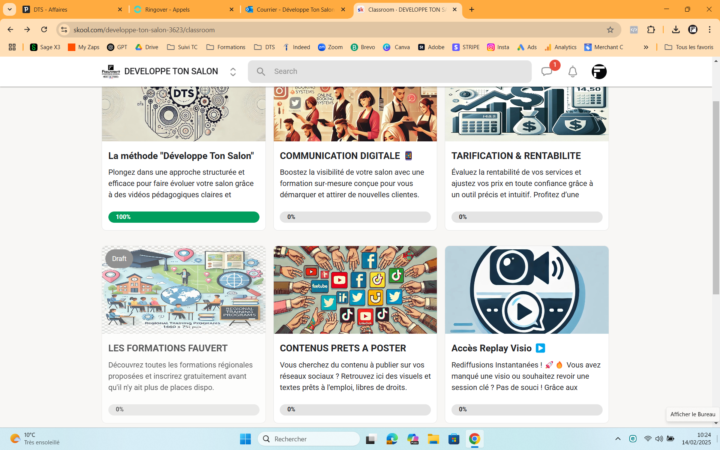
Task: Open the bookmarks apps grid icon
Action: pyautogui.click(x=12, y=47)
